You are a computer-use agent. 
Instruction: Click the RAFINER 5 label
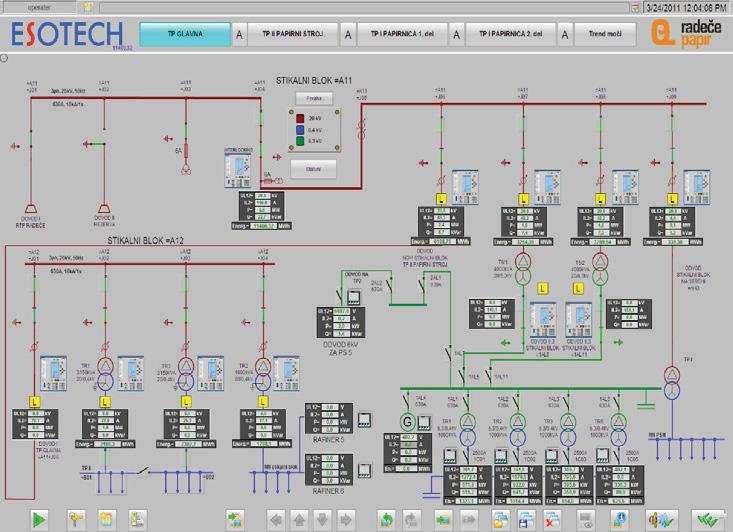pyautogui.click(x=328, y=440)
